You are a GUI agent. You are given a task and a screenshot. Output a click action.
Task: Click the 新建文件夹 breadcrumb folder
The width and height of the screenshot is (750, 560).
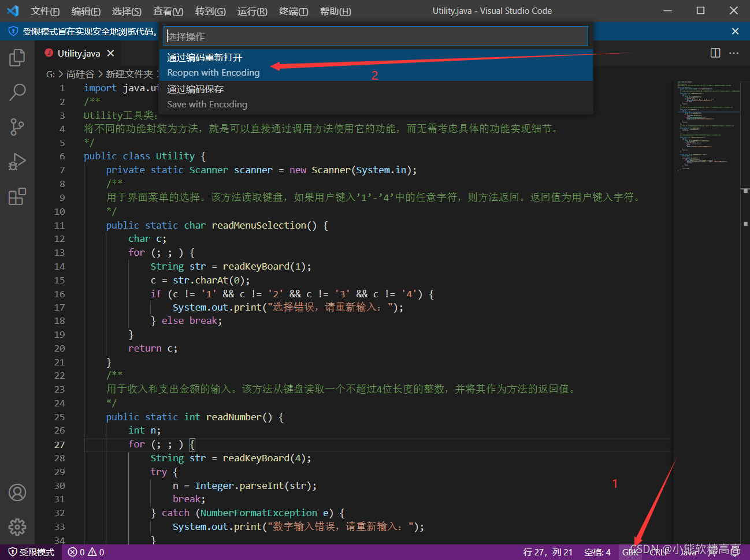point(129,74)
